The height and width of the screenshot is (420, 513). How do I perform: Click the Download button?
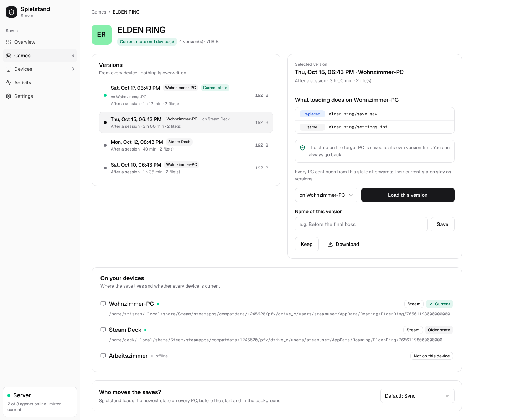(x=343, y=244)
